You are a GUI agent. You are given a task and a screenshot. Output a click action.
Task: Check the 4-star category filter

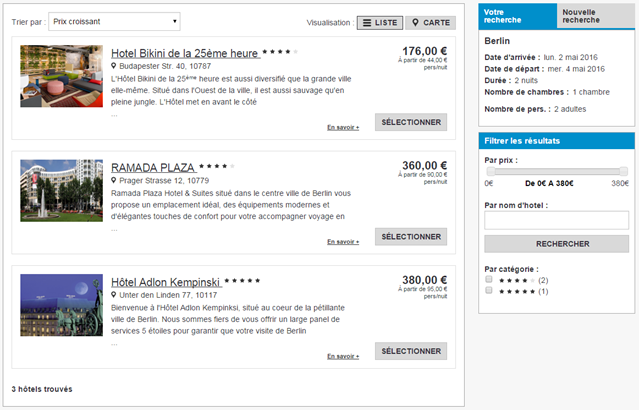pyautogui.click(x=489, y=280)
